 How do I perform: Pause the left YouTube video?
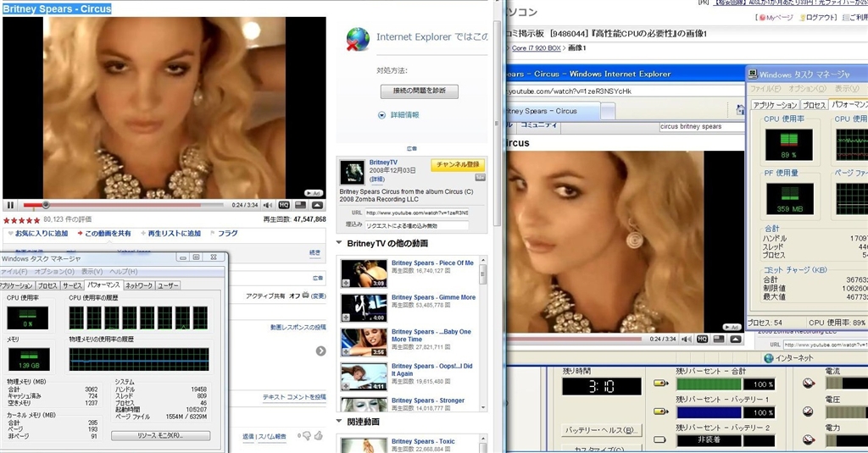click(10, 205)
